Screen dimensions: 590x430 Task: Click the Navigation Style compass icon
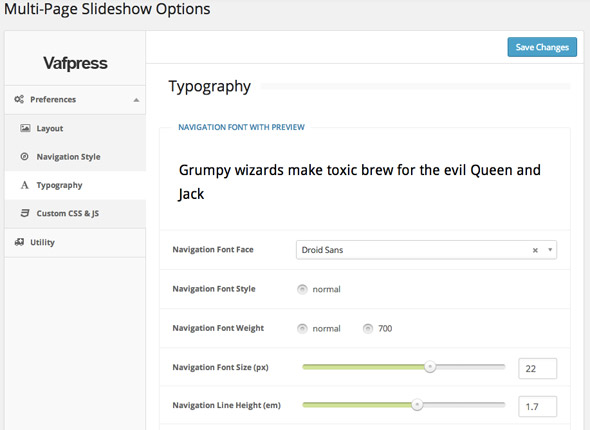point(24,157)
